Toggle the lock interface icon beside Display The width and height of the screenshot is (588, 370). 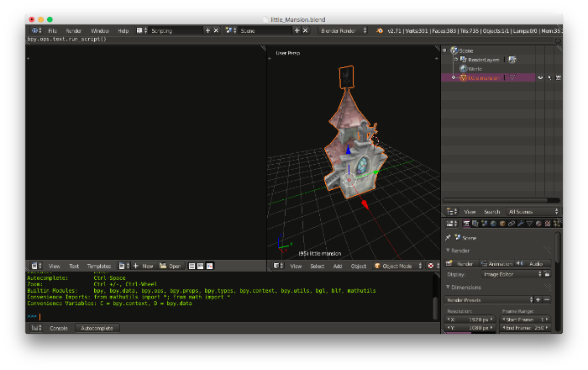(x=548, y=274)
